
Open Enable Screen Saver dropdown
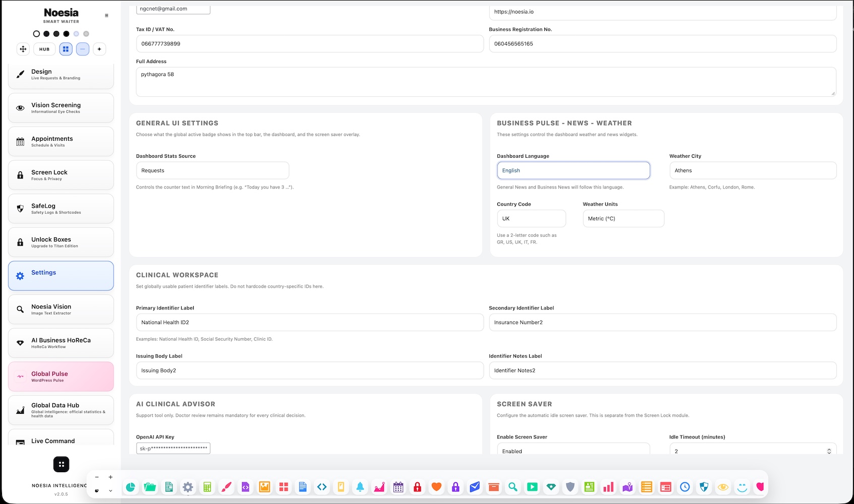[x=574, y=449]
